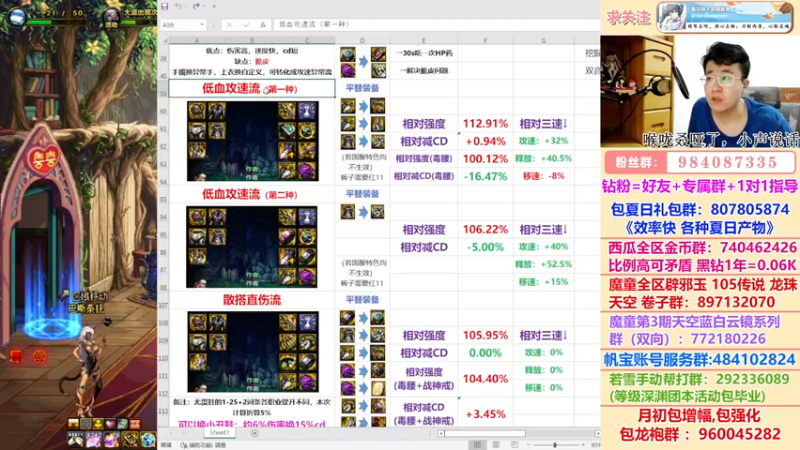Switch to the Sheet1 tab

(x=219, y=433)
